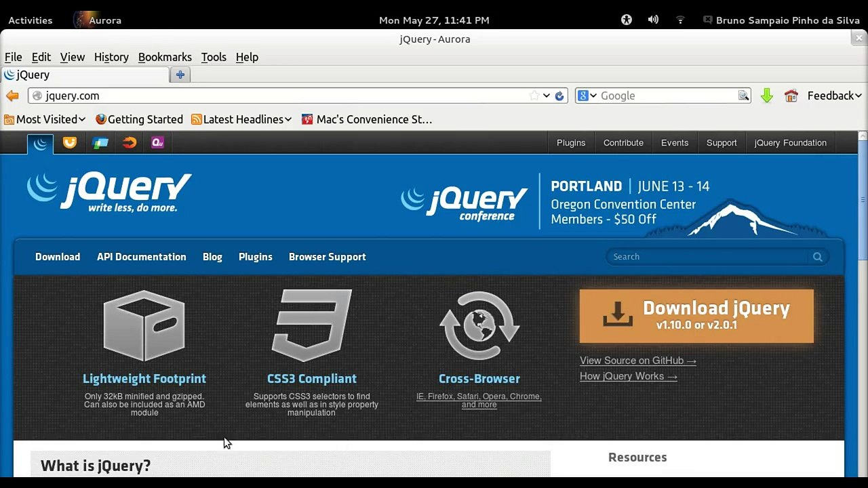The image size is (868, 488).
Task: Expand the Latest Headlines feed bookmark
Action: tap(241, 119)
